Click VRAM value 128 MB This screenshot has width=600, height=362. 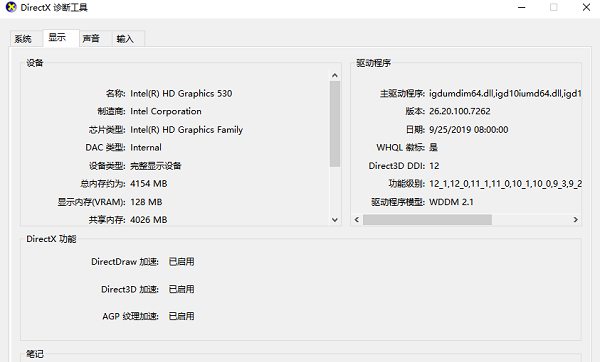coord(146,202)
